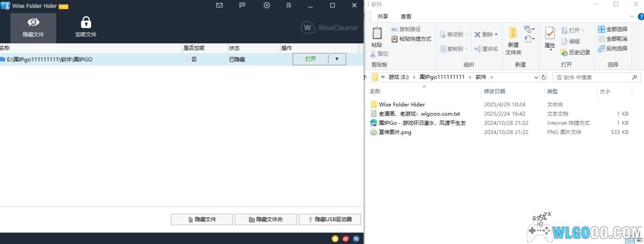
Task: Open Wise Folder Hider settings gear
Action: (x=267, y=6)
